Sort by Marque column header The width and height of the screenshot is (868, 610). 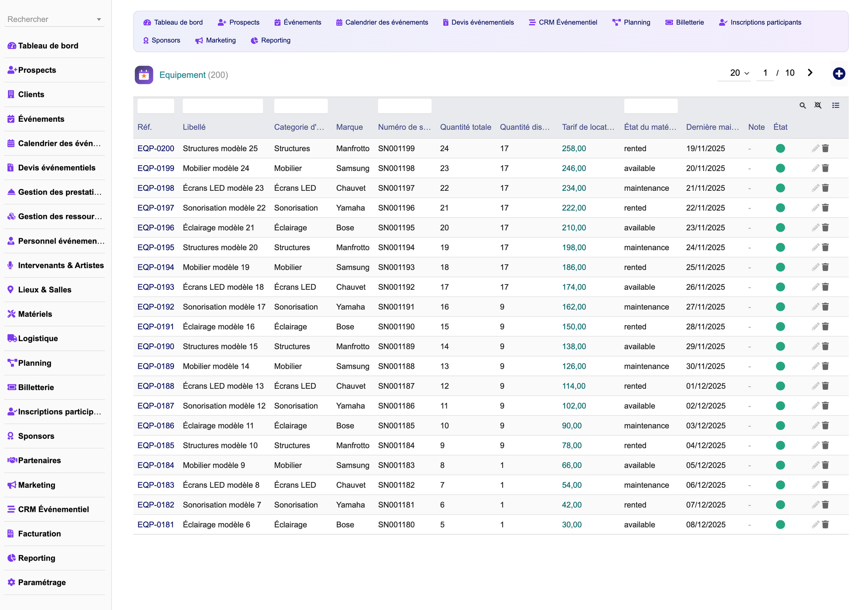click(x=349, y=127)
